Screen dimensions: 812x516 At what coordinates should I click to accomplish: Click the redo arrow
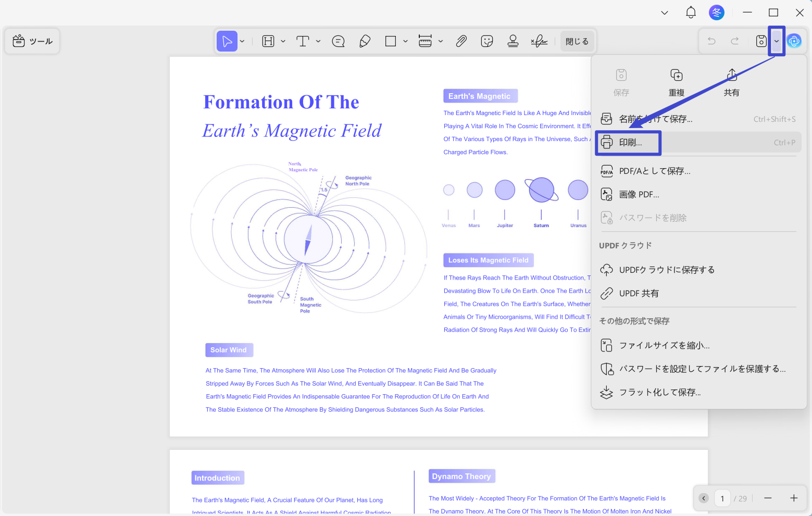tap(735, 41)
